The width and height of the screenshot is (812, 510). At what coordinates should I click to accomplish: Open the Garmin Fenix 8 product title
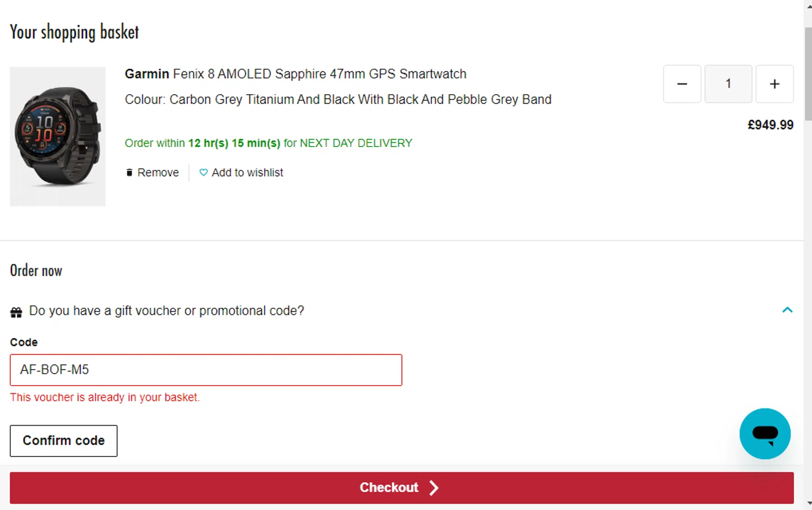(296, 74)
